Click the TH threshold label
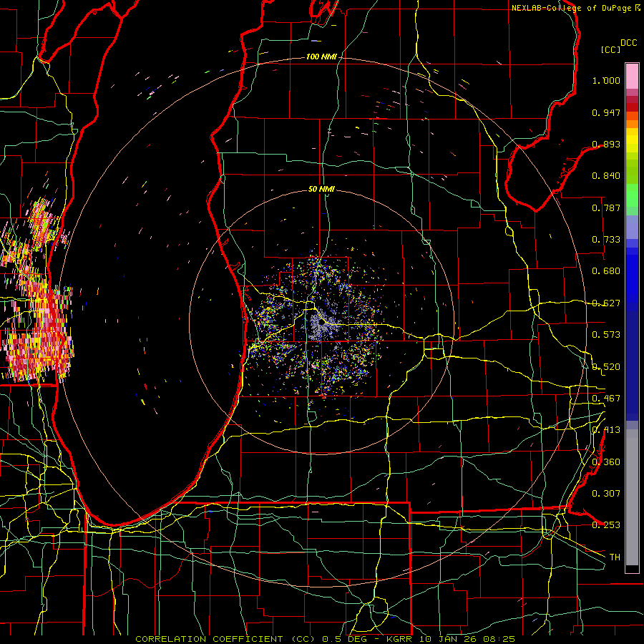The height and width of the screenshot is (644, 644). click(x=615, y=557)
